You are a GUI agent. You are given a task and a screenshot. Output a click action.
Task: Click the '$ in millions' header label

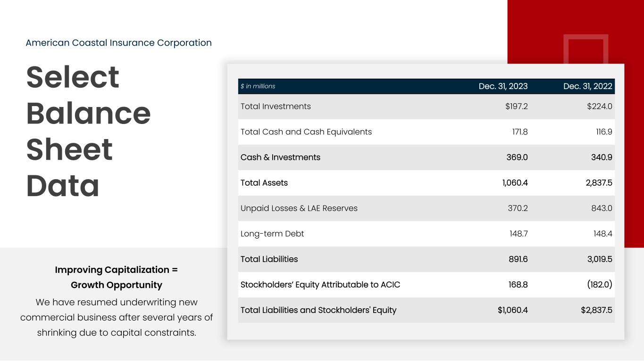pyautogui.click(x=258, y=86)
